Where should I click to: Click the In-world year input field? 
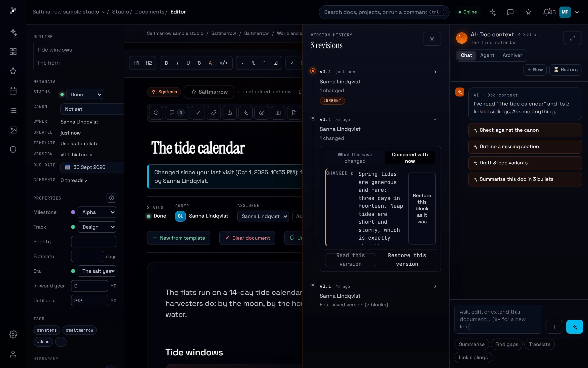[89, 286]
